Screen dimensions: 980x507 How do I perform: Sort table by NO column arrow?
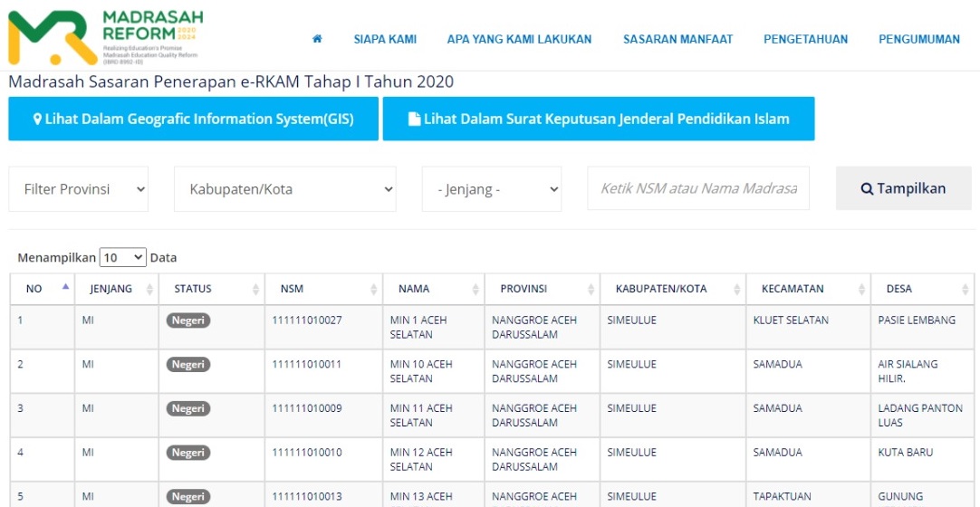[x=65, y=287]
